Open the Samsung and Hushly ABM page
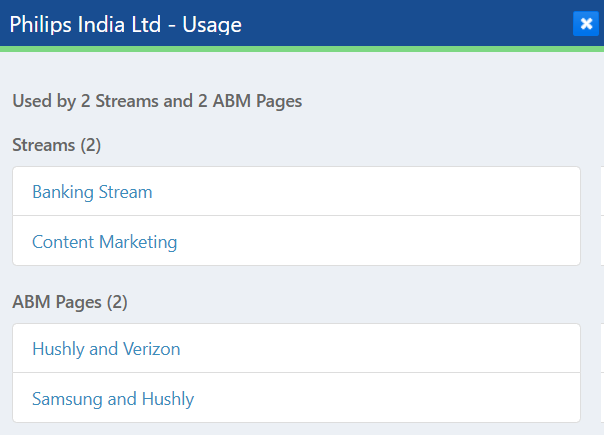Viewport: 604px width, 435px height. (113, 399)
